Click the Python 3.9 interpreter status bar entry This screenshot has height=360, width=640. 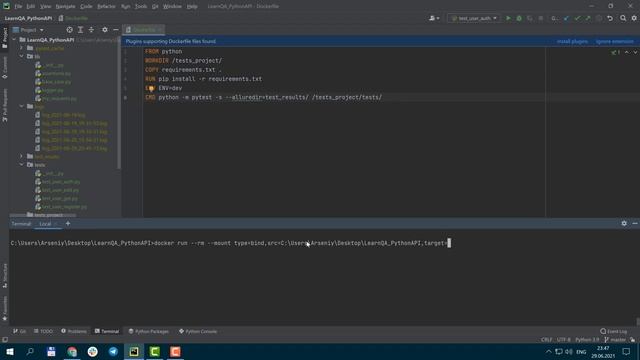pos(587,340)
